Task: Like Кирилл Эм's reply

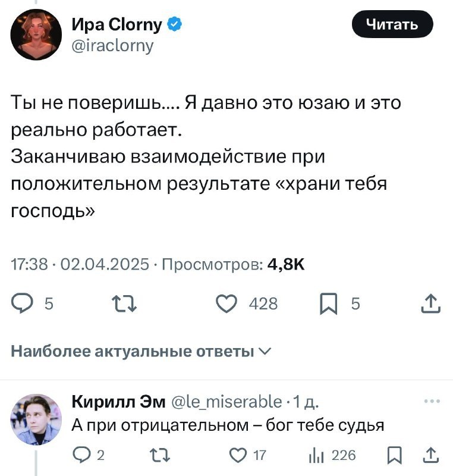Action: tap(237, 453)
